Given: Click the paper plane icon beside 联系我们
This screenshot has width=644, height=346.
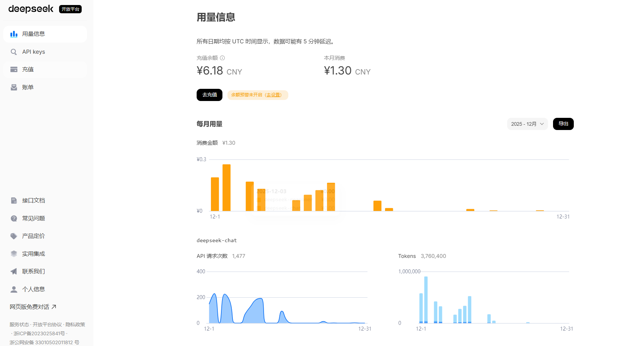Looking at the screenshot, I should point(14,271).
